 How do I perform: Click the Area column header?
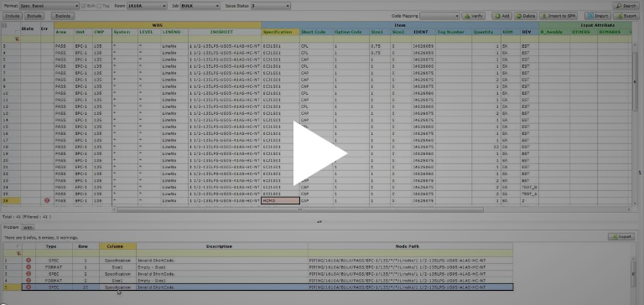[x=64, y=32]
